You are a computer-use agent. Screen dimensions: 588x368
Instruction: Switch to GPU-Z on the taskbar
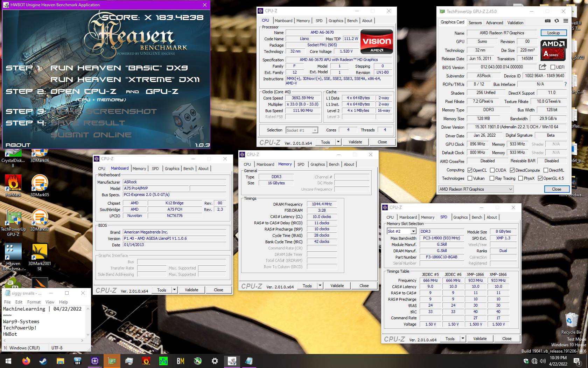112,361
